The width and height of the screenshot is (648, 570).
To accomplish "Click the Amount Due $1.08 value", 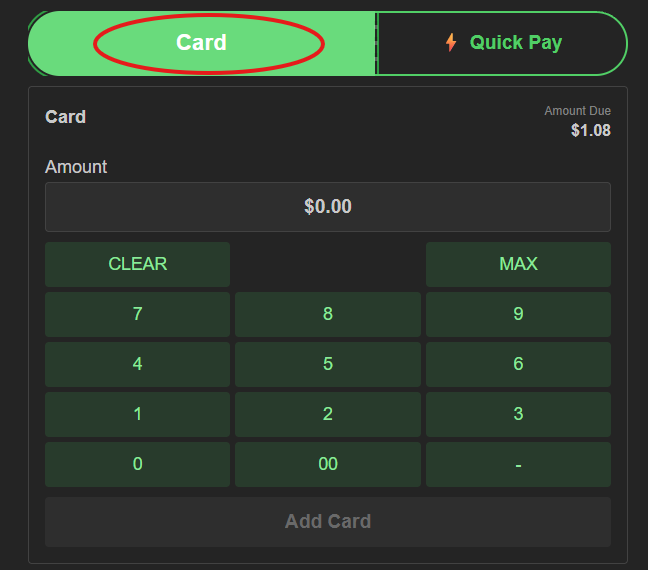I will coord(591,131).
